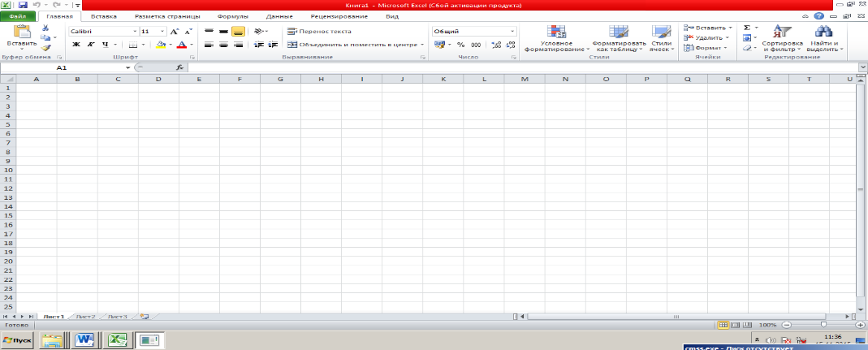Increase decimal places
This screenshot has width=868, height=350.
pos(496,45)
